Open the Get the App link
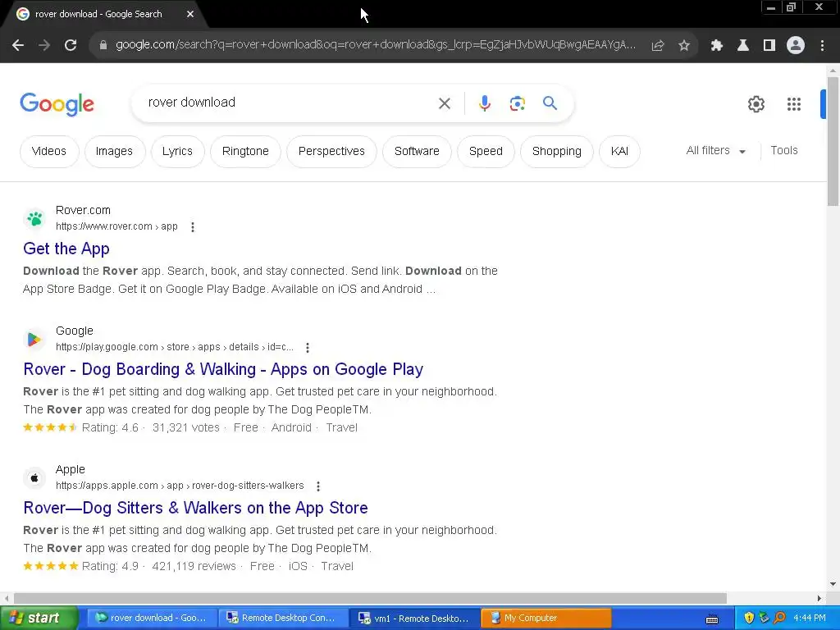 66,249
